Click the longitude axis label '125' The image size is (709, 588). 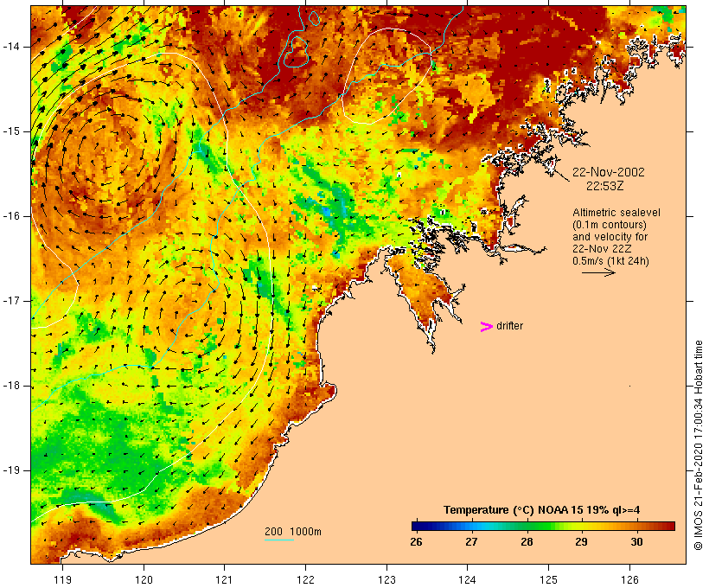[x=549, y=579]
